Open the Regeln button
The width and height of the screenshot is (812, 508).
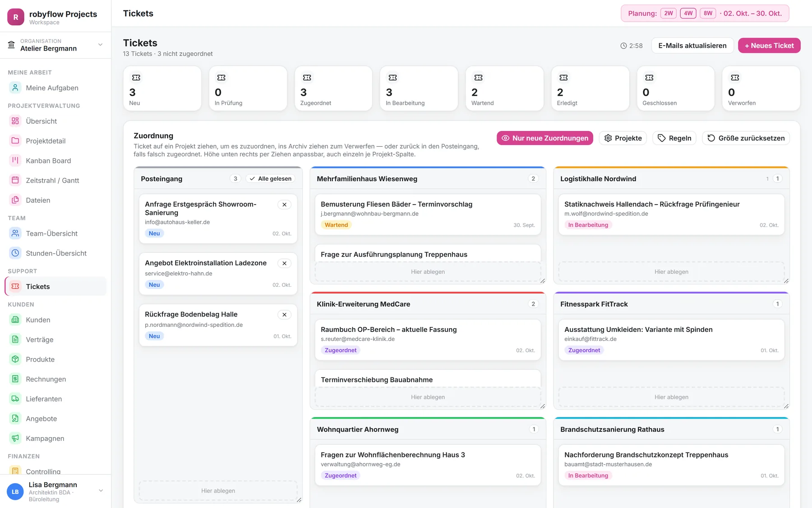tap(674, 138)
